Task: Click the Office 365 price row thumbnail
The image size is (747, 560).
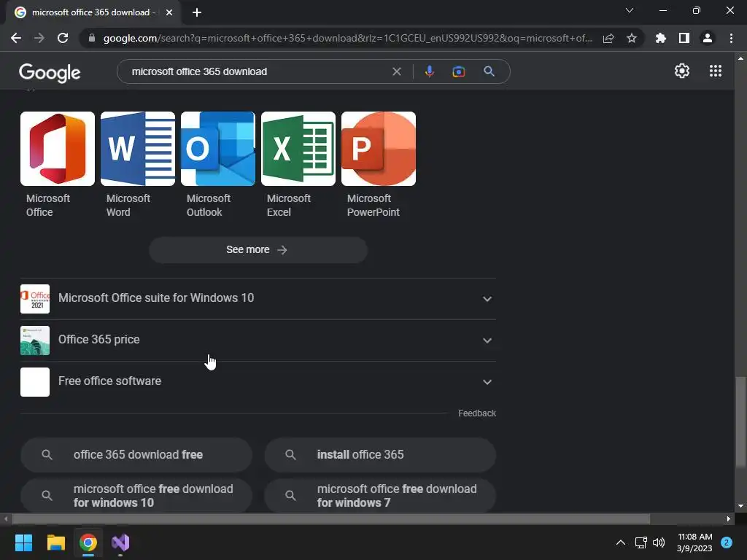Action: pyautogui.click(x=35, y=341)
